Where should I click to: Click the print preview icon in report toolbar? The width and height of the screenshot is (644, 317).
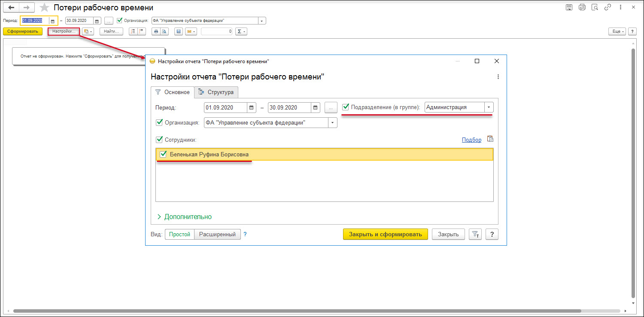(x=164, y=31)
